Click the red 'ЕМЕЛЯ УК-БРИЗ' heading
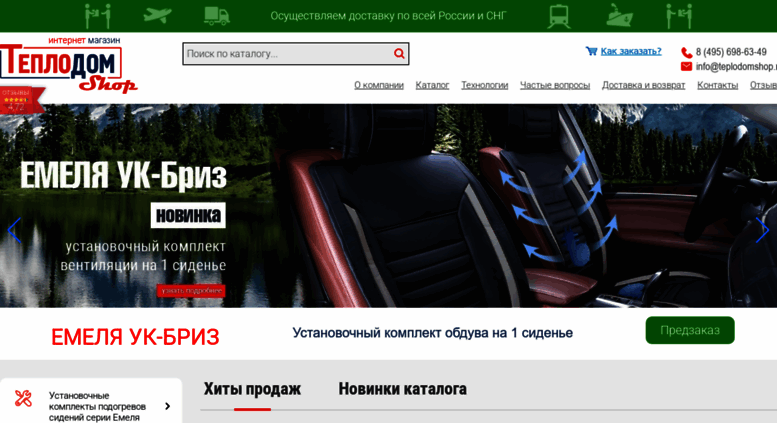777x423 pixels. click(135, 337)
